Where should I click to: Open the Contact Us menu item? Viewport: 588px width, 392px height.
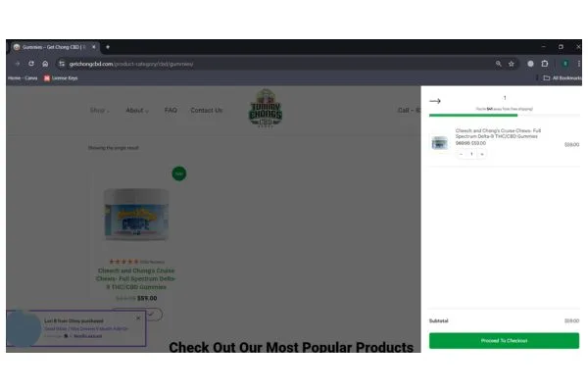click(x=207, y=111)
